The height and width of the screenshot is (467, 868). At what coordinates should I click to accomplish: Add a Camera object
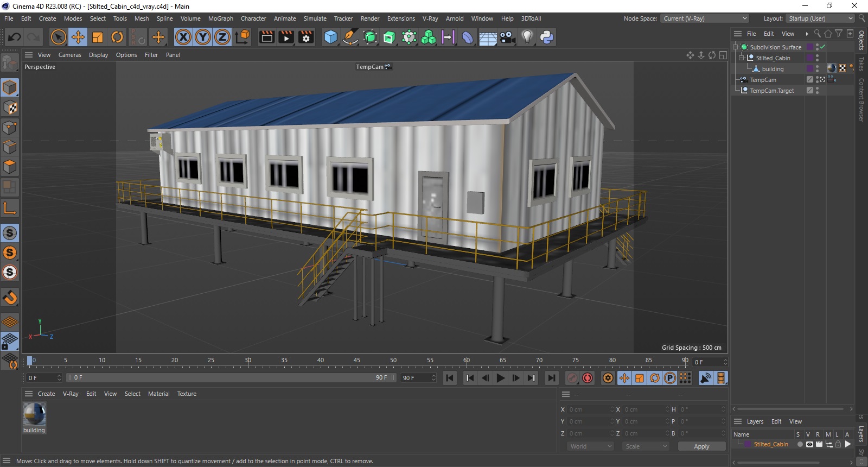(508, 37)
